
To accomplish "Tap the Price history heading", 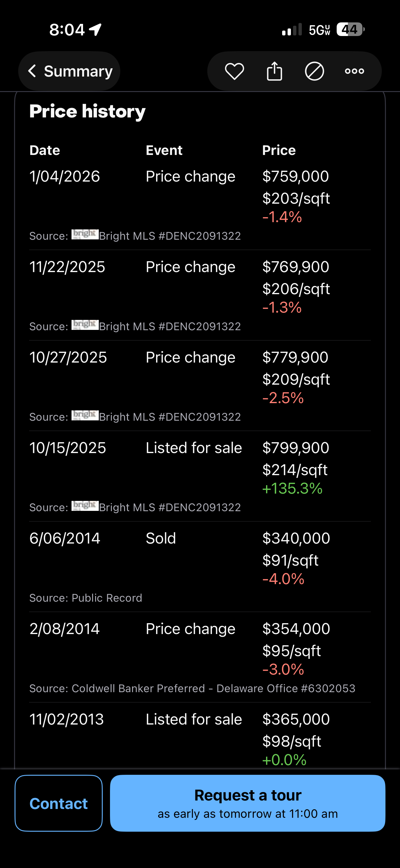I will pyautogui.click(x=87, y=111).
